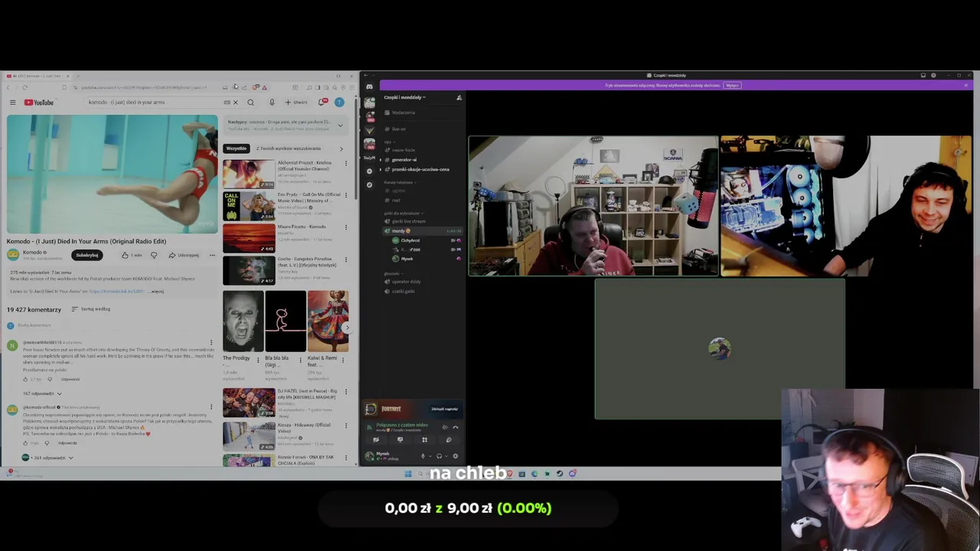
Task: Open the rust text channel
Action: [422, 201]
